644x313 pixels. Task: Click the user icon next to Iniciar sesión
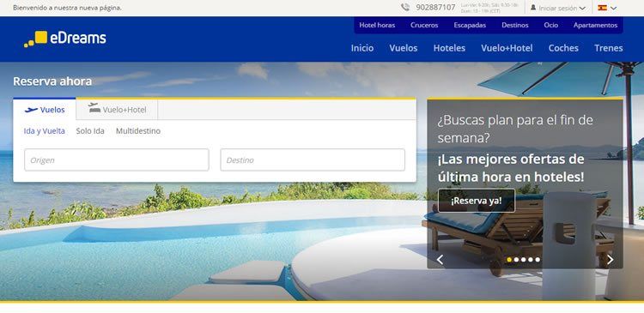coord(533,8)
